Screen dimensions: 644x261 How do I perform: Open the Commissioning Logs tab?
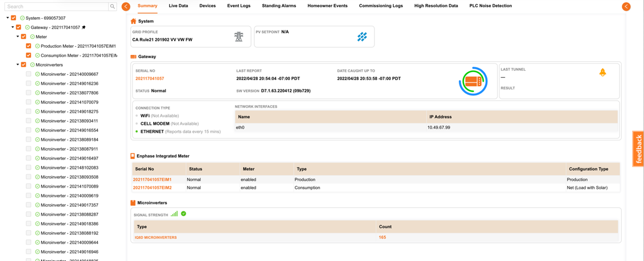coord(381,6)
